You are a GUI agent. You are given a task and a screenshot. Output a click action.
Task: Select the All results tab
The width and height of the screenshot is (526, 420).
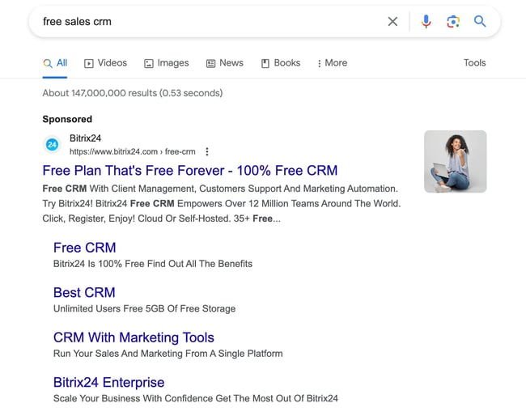tap(55, 63)
